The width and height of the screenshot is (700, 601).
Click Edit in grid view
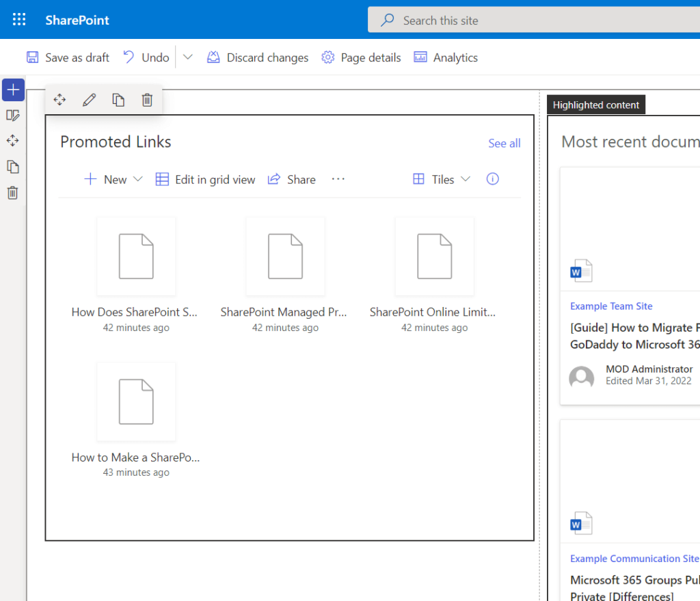tap(205, 180)
